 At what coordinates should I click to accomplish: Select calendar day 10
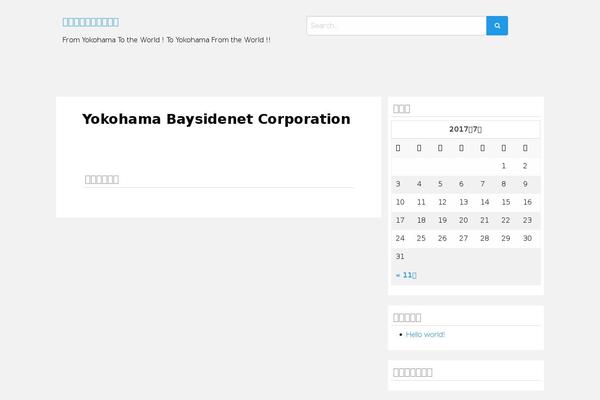tap(400, 202)
